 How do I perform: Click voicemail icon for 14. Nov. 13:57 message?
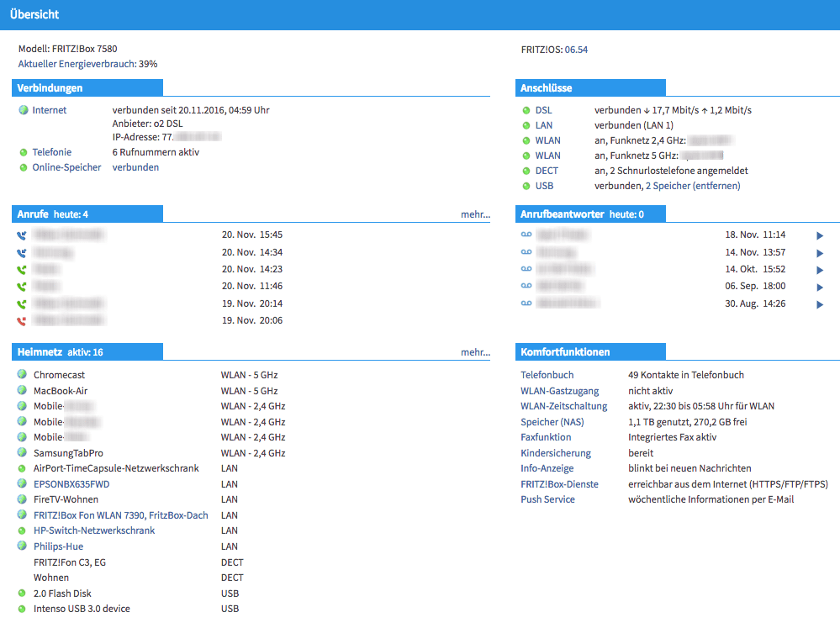[x=526, y=252]
